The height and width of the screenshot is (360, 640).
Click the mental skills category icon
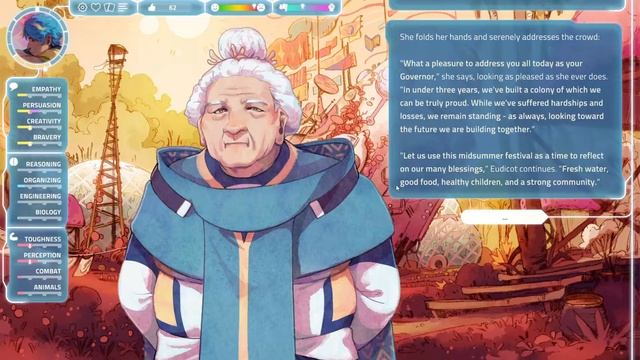tap(13, 162)
